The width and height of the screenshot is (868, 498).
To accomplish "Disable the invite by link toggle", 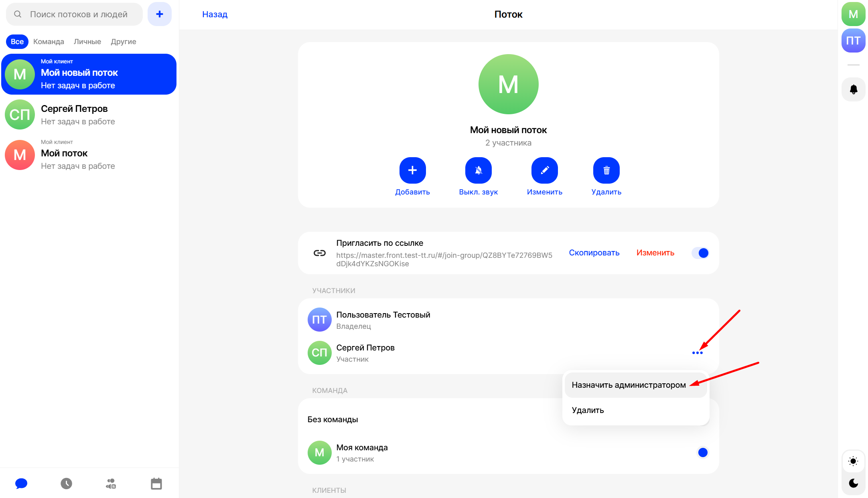I will tap(700, 253).
